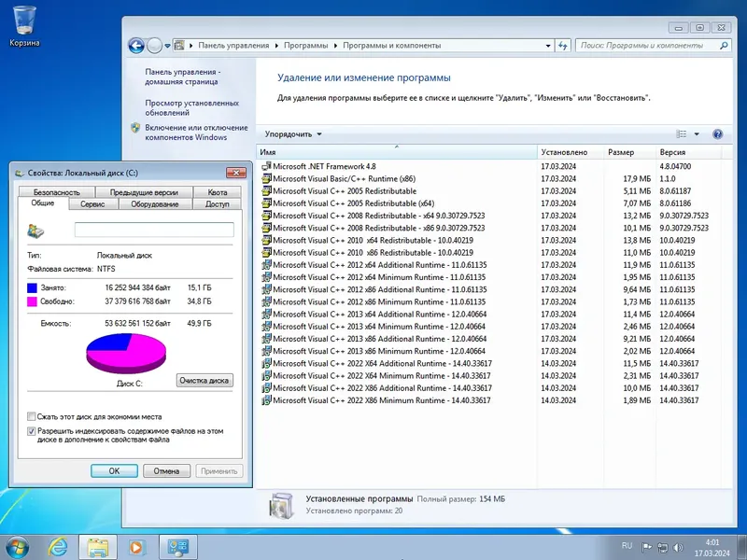Click the RU language indicator in system tray

[x=627, y=546]
